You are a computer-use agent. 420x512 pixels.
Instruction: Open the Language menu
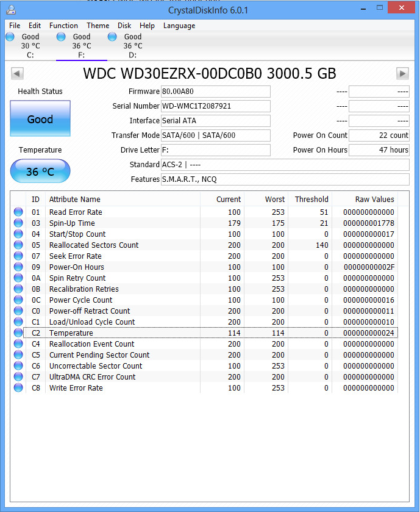click(x=179, y=26)
